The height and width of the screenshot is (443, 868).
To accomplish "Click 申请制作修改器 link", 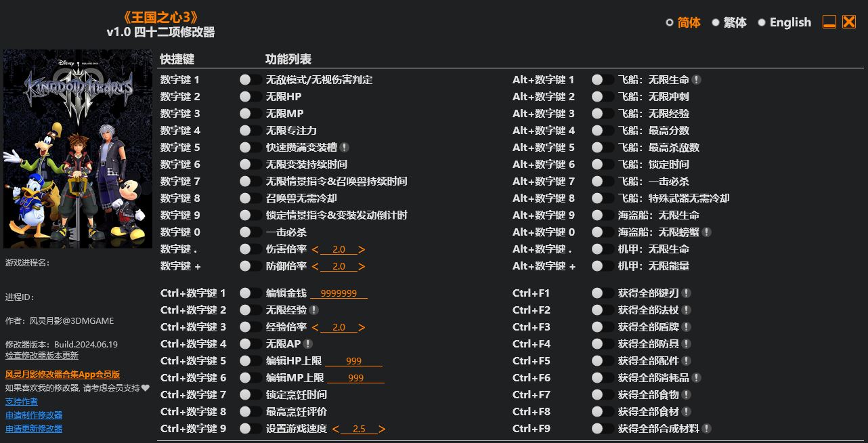I will (34, 415).
